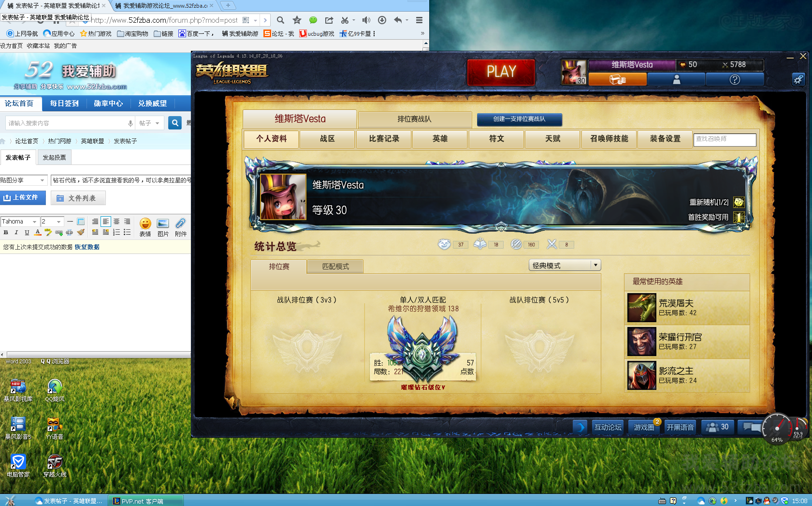Switch to the 符文 tab

click(x=496, y=139)
